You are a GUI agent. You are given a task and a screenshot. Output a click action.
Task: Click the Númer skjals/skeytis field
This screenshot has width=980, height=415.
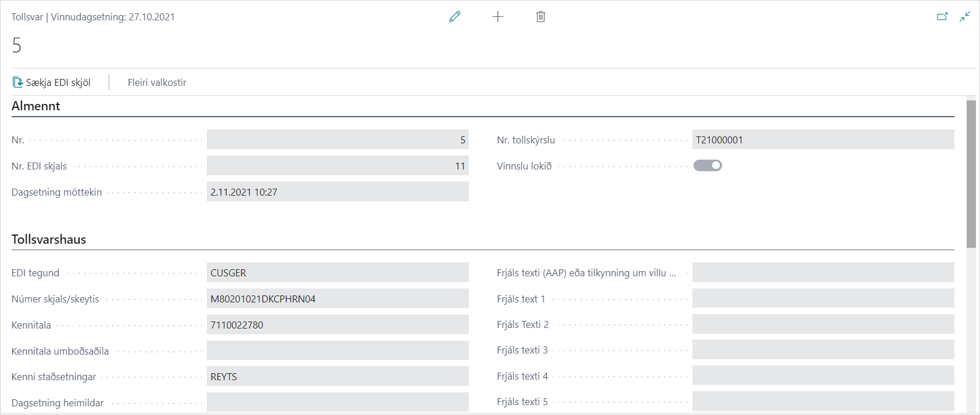(337, 299)
